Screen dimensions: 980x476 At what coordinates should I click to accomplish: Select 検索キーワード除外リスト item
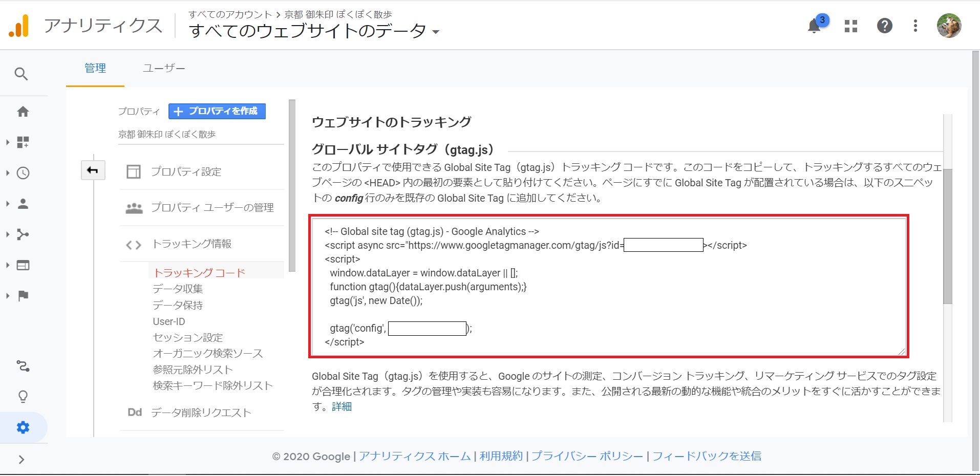(x=212, y=385)
